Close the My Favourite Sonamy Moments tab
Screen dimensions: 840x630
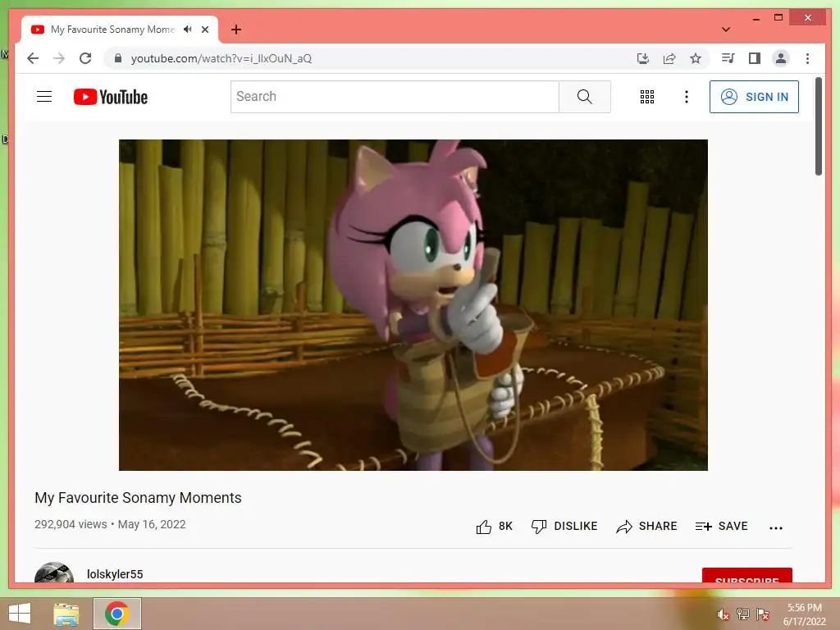(x=205, y=30)
